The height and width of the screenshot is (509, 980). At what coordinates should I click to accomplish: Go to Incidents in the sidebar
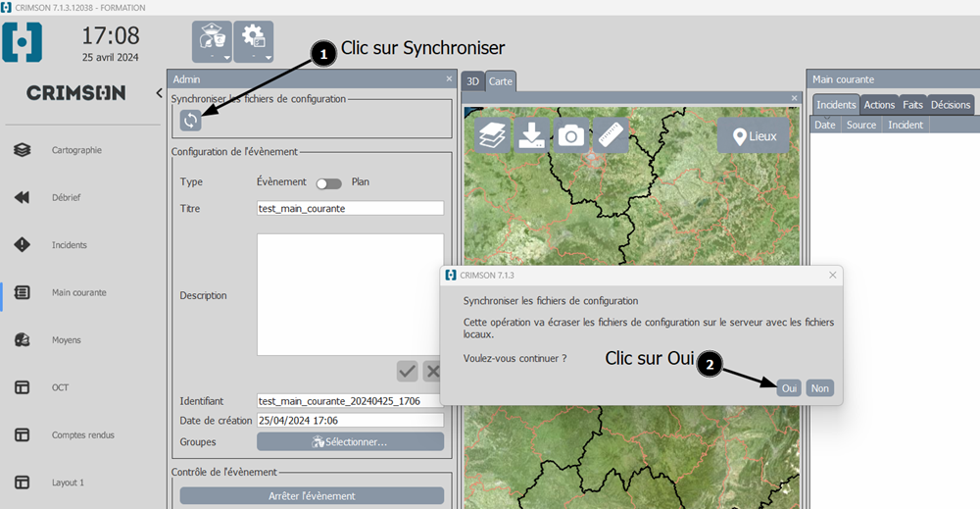[x=69, y=245]
